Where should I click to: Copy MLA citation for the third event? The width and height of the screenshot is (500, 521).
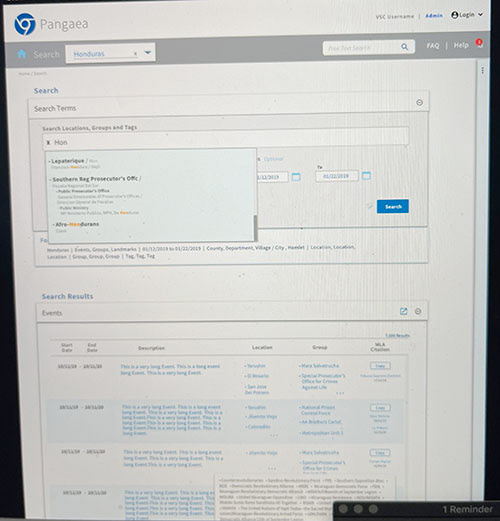pos(380,453)
